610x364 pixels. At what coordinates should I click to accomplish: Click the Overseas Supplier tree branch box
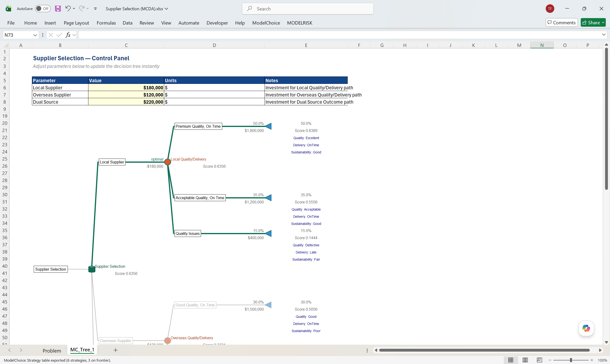[x=116, y=341]
